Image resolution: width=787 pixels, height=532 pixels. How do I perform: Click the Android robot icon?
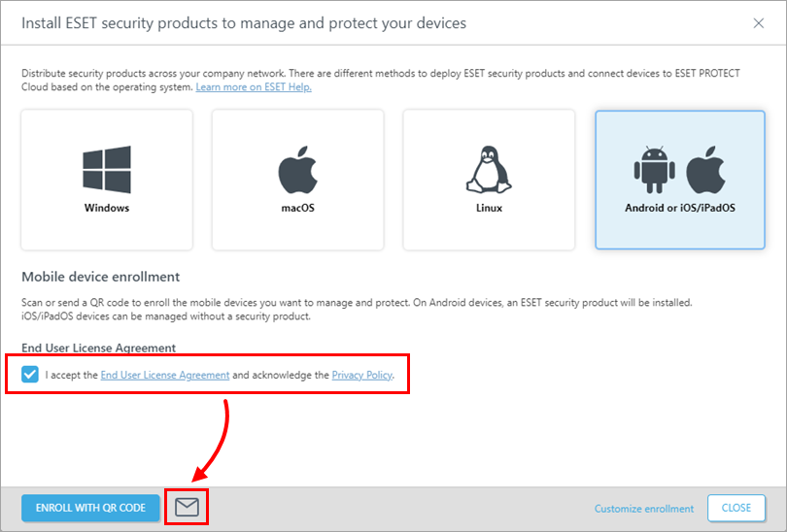(x=654, y=169)
